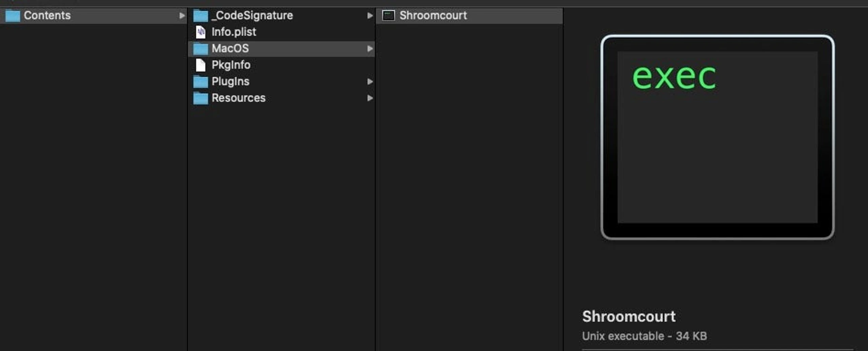Click the Unix executable 34 KB label
This screenshot has width=868, height=351.
click(644, 336)
